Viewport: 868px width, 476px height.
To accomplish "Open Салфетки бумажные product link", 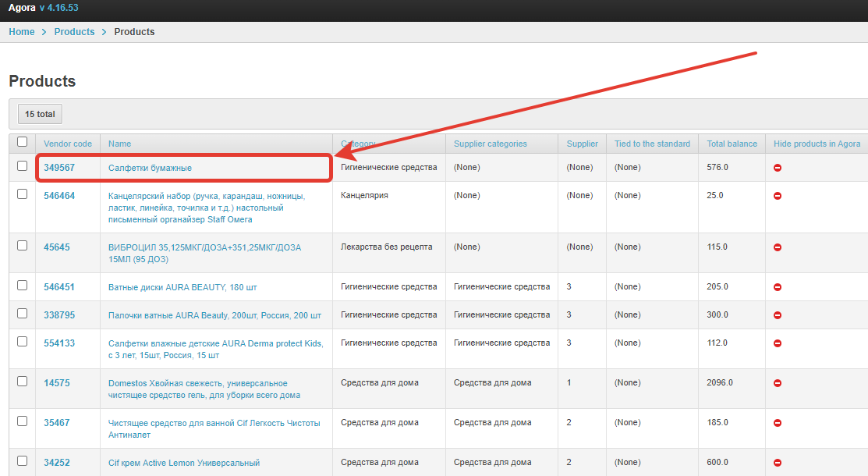I will pyautogui.click(x=150, y=168).
